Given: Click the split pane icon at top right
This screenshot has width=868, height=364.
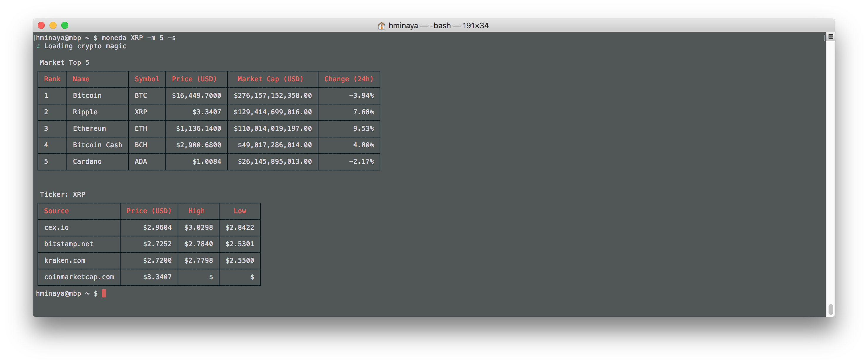Looking at the screenshot, I should click(x=831, y=37).
